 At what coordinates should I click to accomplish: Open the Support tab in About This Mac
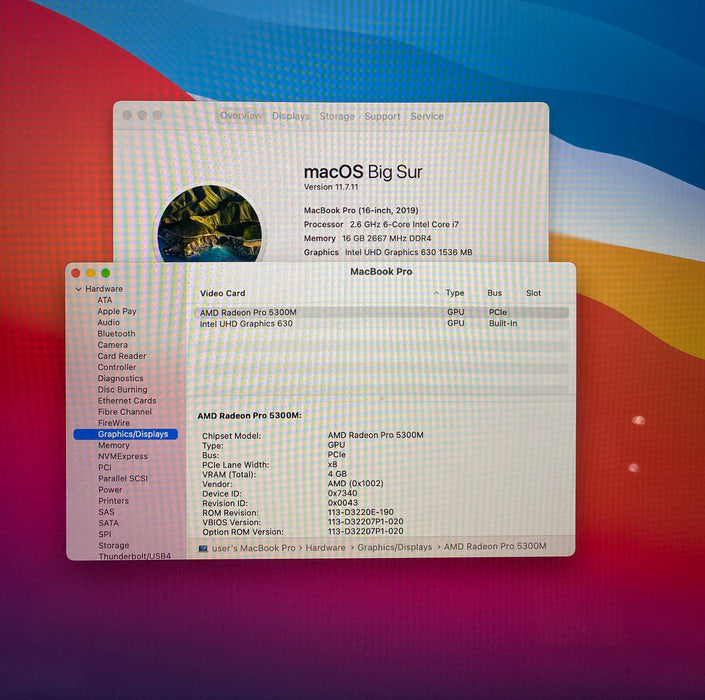[382, 116]
